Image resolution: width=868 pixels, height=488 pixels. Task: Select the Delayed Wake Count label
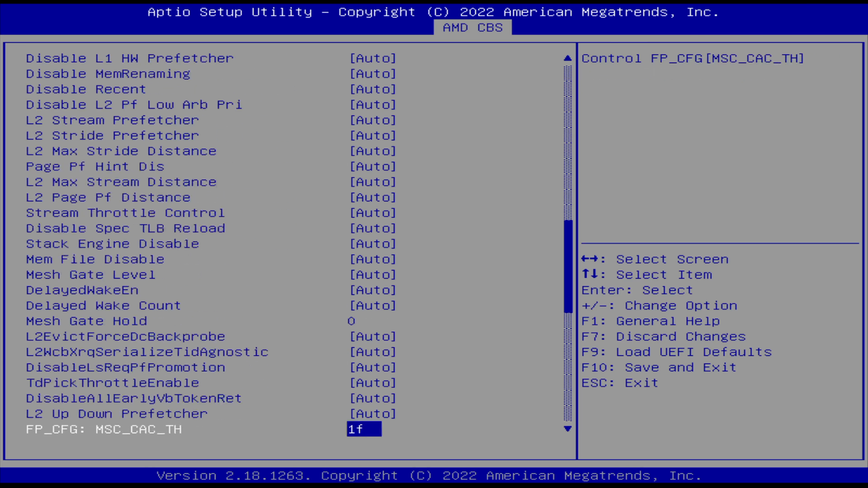(x=104, y=306)
